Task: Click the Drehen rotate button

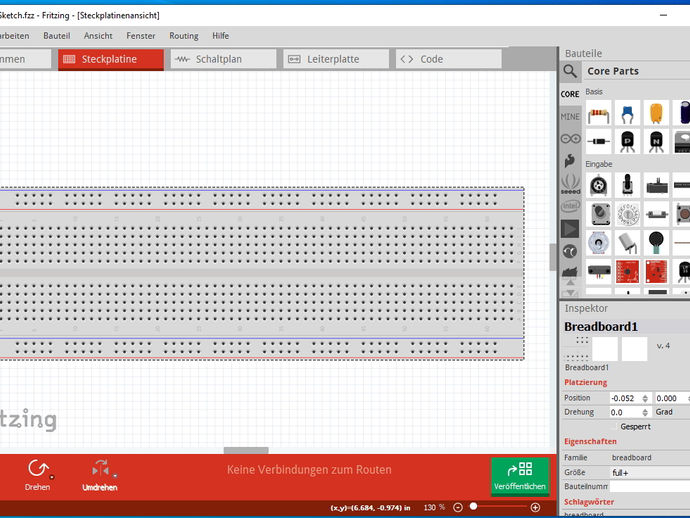Action: tap(38, 475)
